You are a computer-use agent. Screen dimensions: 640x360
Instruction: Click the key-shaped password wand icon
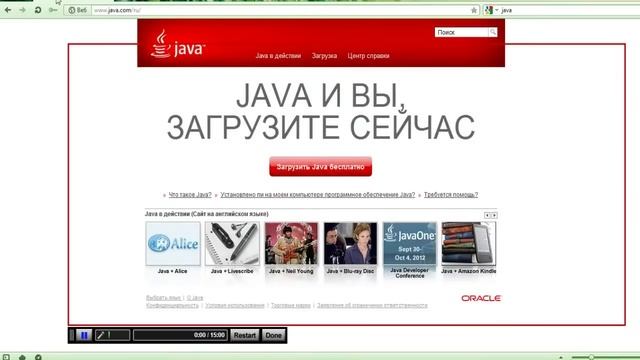pyautogui.click(x=53, y=10)
